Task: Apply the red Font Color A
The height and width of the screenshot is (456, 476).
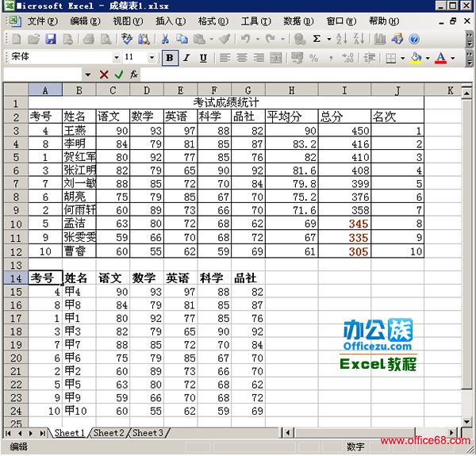Action: pos(441,58)
